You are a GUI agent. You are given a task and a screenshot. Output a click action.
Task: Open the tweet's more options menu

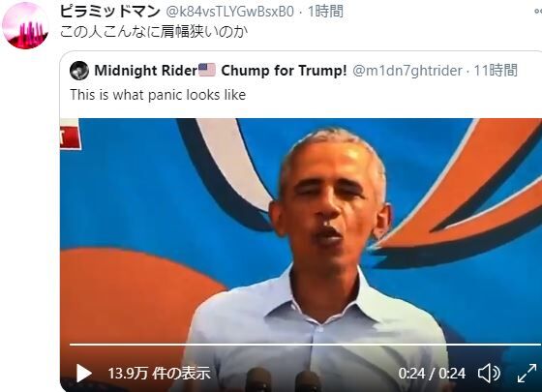[x=538, y=12]
